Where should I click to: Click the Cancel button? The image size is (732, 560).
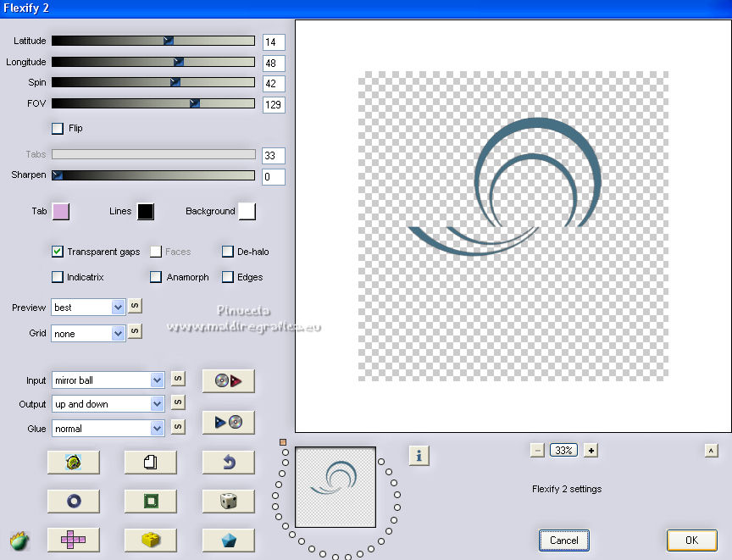(564, 541)
